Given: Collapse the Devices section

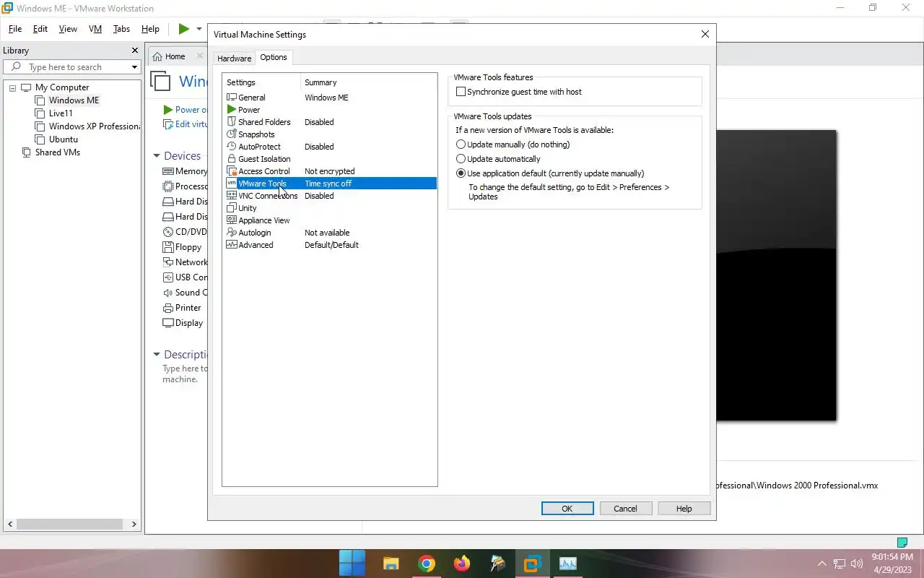Looking at the screenshot, I should pos(156,156).
